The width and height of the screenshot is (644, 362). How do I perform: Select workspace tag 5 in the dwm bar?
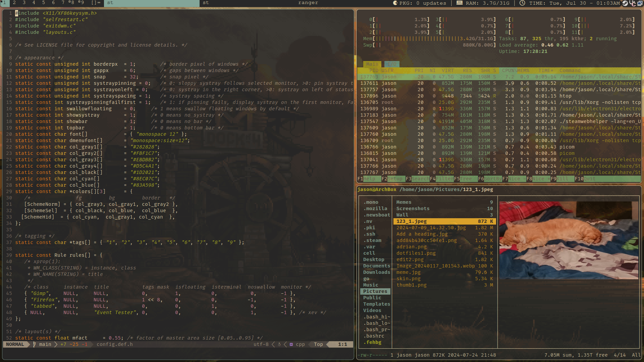pos(43,3)
